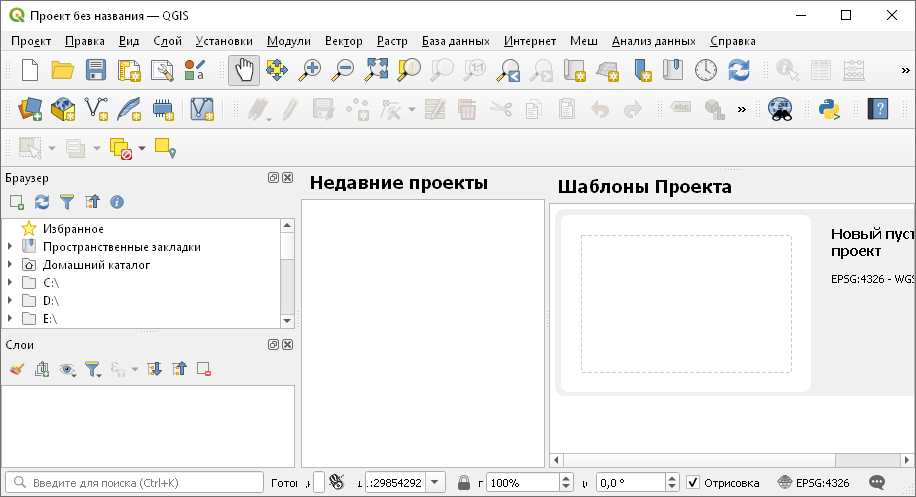Open project using the folder icon

[63, 70]
